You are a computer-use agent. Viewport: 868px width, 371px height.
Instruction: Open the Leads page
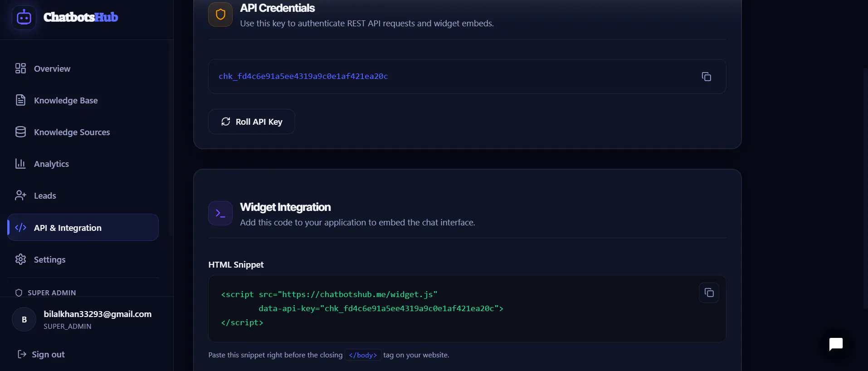(x=83, y=195)
